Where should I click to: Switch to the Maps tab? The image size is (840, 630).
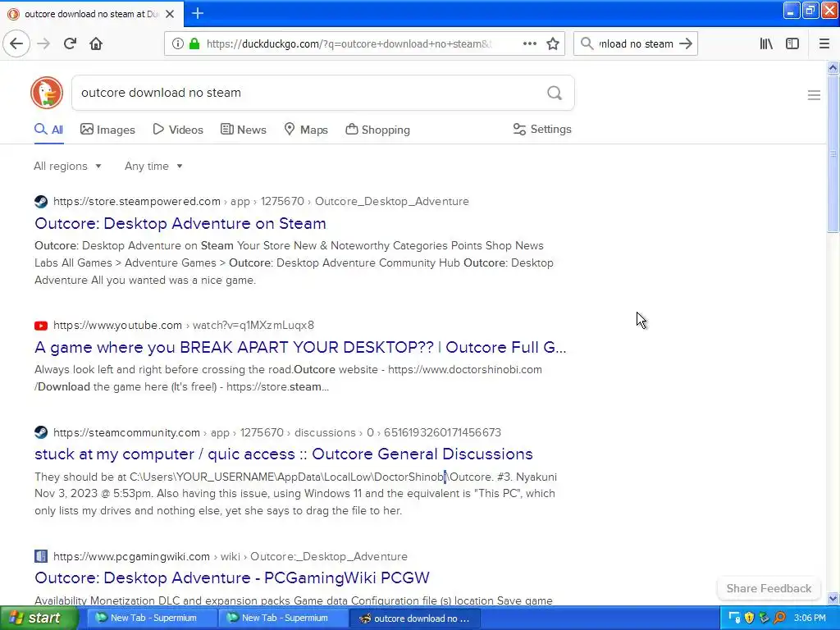point(305,130)
